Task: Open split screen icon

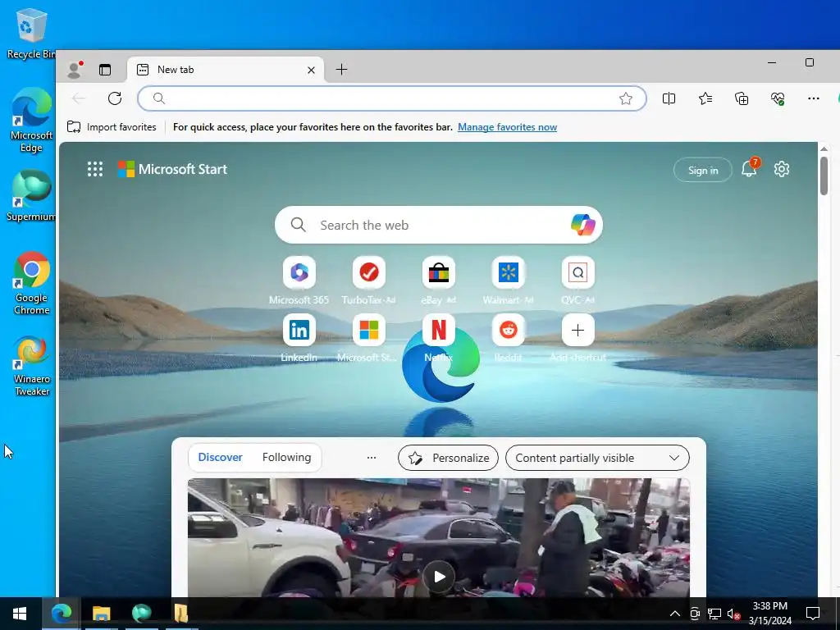Action: coord(669,98)
